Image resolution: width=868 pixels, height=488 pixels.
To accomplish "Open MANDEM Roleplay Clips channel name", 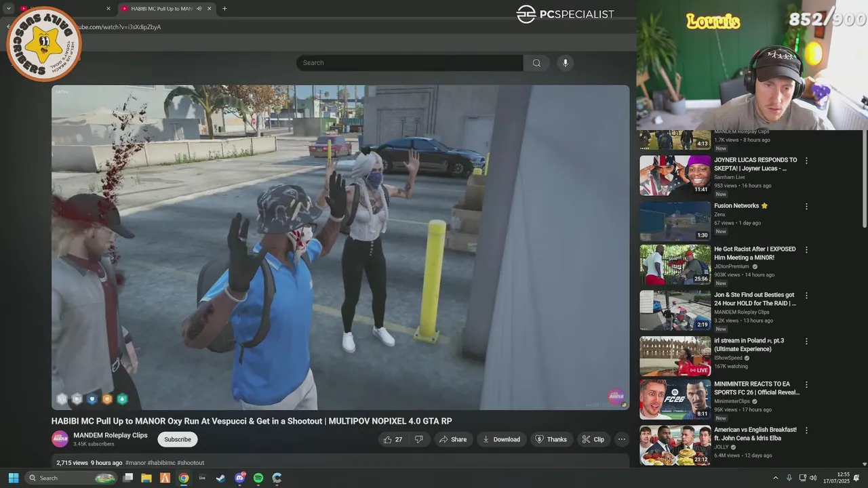I will [x=111, y=435].
